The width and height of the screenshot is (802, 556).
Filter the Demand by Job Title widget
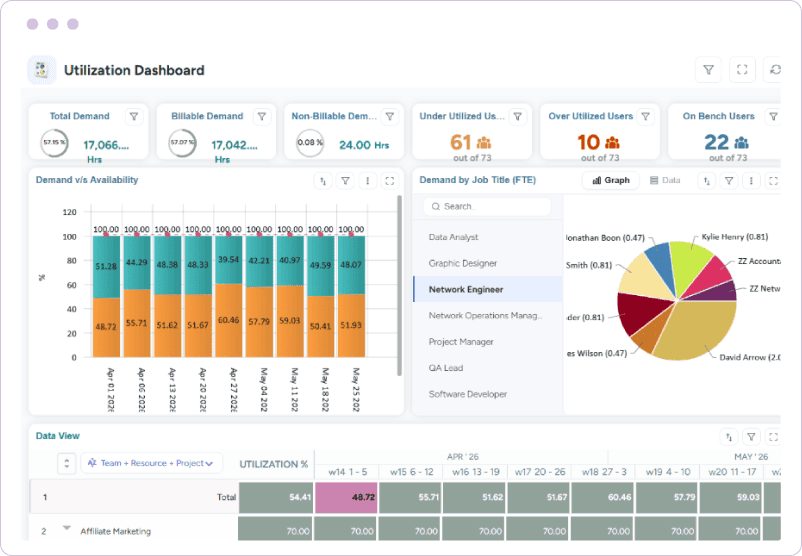[729, 181]
